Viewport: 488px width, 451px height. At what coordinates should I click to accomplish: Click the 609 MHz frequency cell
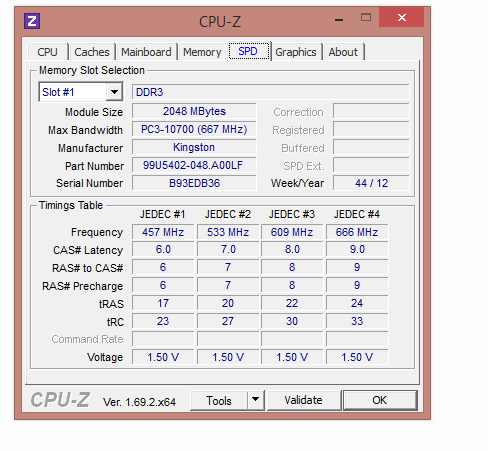292,232
